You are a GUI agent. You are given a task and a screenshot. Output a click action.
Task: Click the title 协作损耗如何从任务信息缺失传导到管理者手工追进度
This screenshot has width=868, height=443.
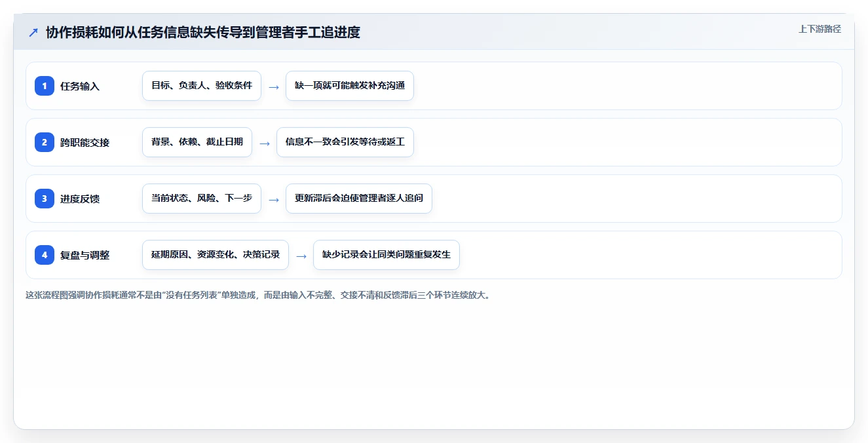click(203, 32)
